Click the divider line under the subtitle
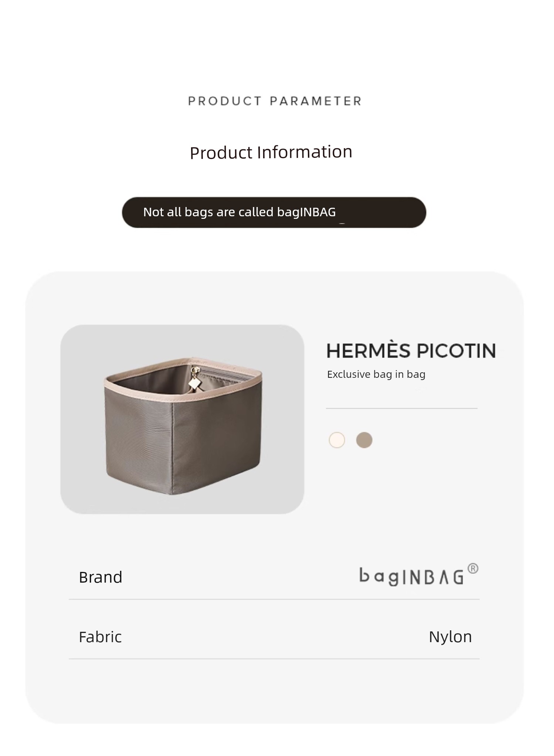 tap(402, 408)
